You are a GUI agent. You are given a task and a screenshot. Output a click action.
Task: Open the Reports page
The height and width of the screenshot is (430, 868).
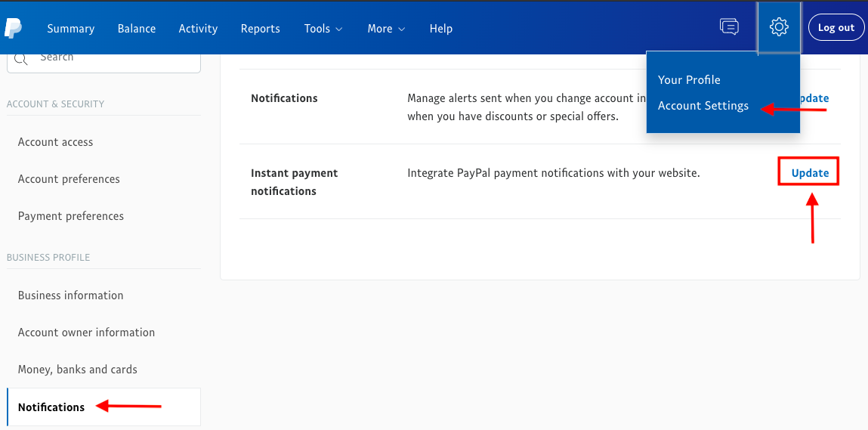pyautogui.click(x=260, y=28)
